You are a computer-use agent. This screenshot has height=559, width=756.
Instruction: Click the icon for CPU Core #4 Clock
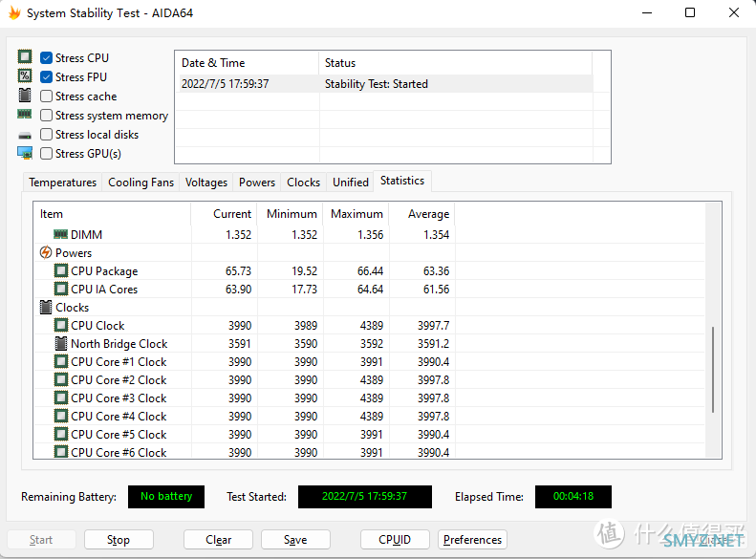click(61, 416)
